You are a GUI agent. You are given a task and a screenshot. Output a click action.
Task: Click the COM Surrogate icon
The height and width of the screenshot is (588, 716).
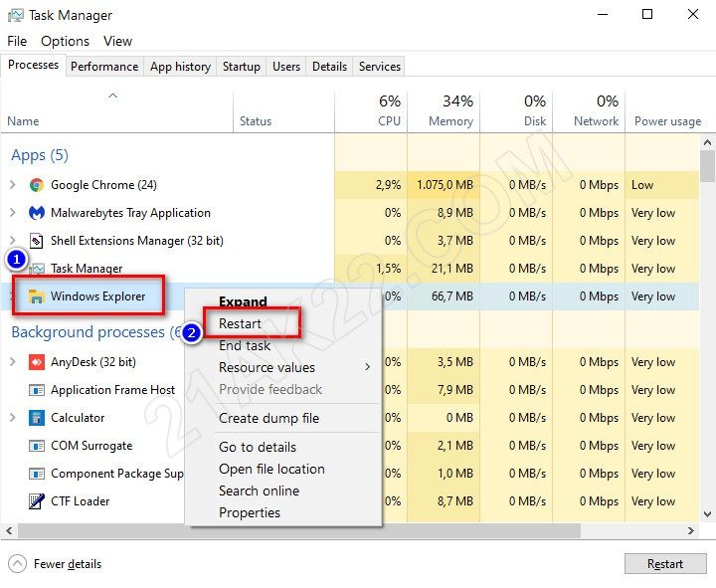pyautogui.click(x=37, y=446)
